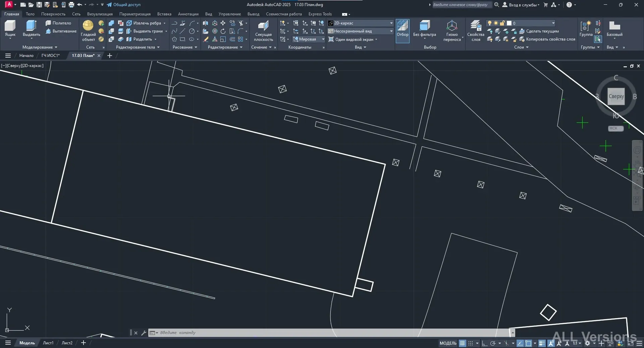This screenshot has width=644, height=348.
Task: Open the workspace gear icon in status bar
Action: pyautogui.click(x=588, y=343)
